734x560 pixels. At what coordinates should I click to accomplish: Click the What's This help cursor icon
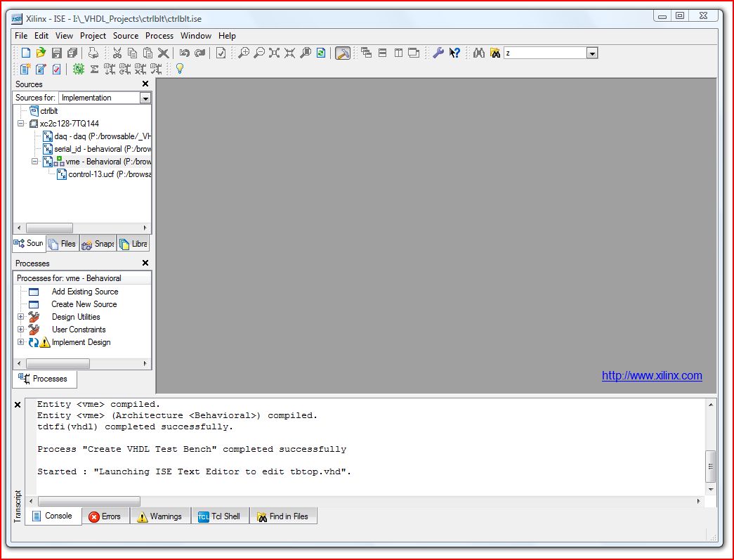tap(454, 53)
